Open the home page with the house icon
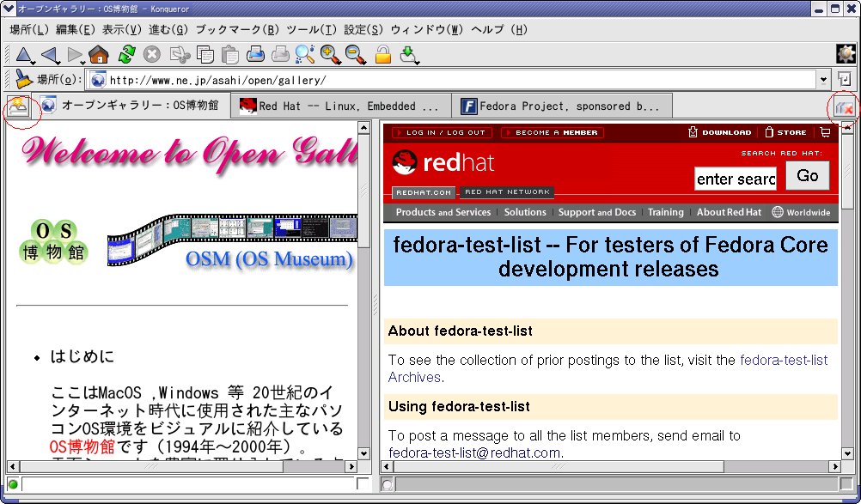This screenshot has height=504, width=861. coord(99,54)
